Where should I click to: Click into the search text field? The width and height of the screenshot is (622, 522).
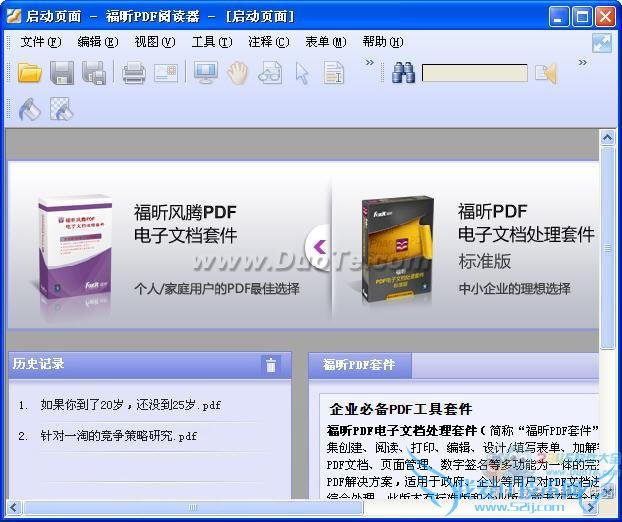click(474, 73)
